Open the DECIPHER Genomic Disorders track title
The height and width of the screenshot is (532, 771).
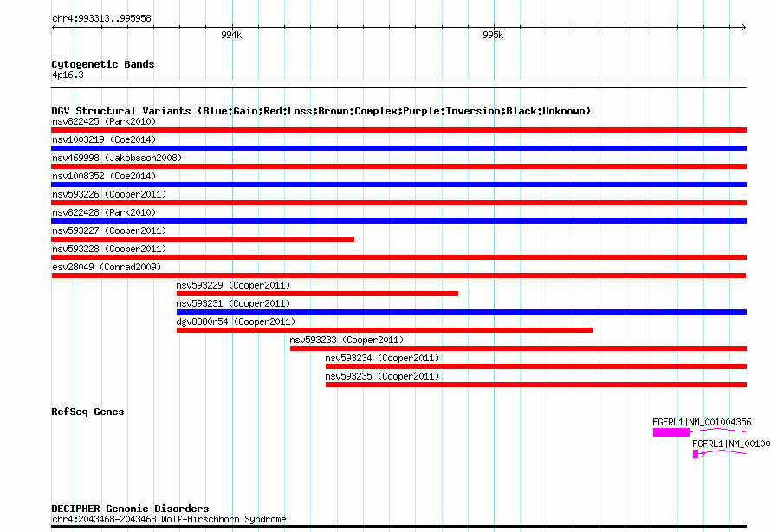(x=130, y=509)
